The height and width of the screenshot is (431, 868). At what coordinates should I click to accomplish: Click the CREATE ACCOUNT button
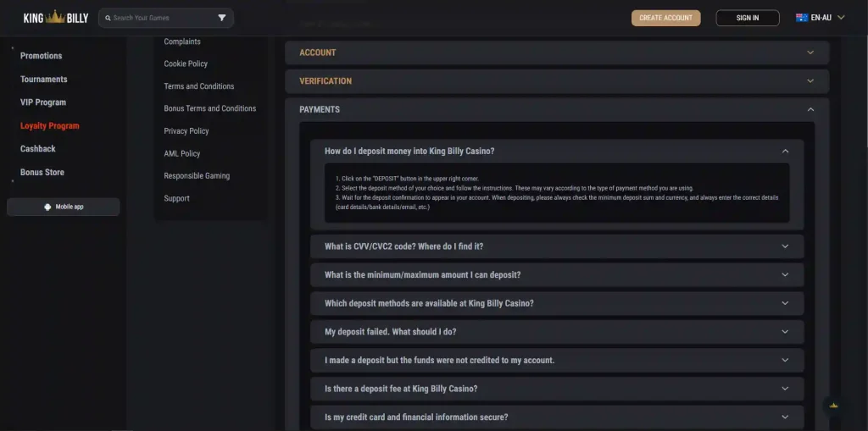click(666, 18)
